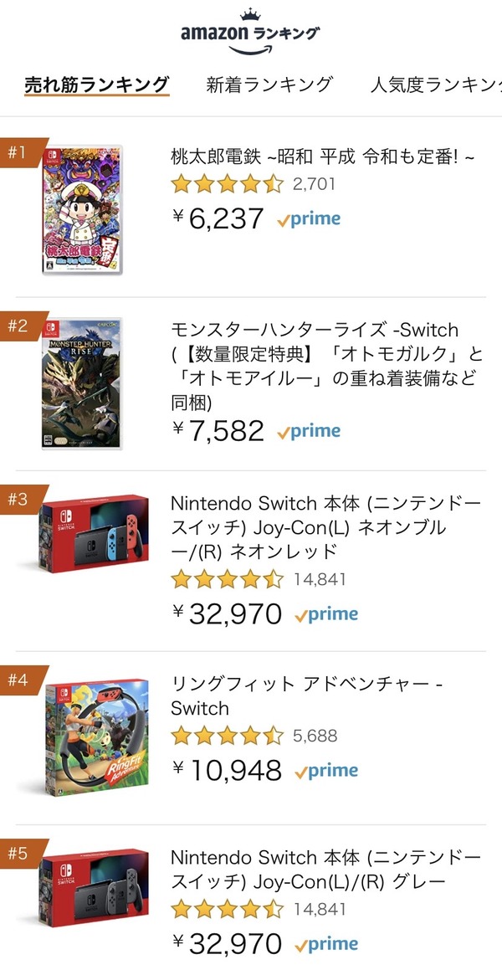Click the star rating for 桃太郎電鉄

tap(227, 184)
